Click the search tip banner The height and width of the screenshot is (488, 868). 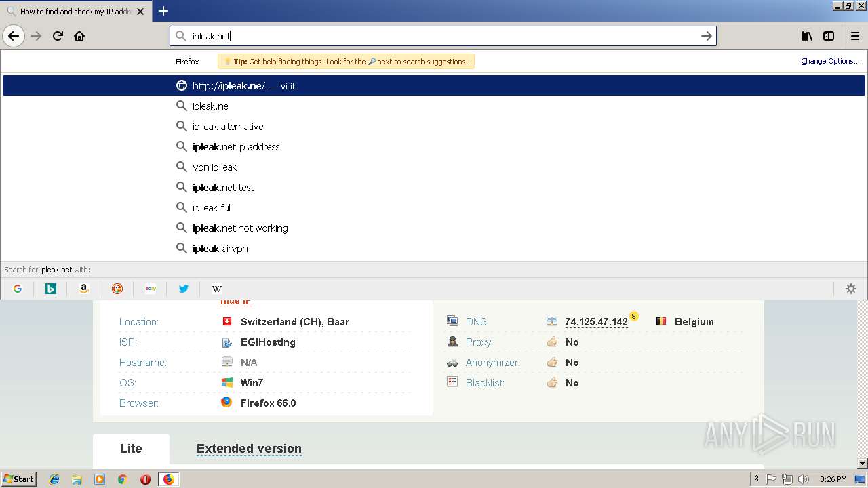click(346, 61)
